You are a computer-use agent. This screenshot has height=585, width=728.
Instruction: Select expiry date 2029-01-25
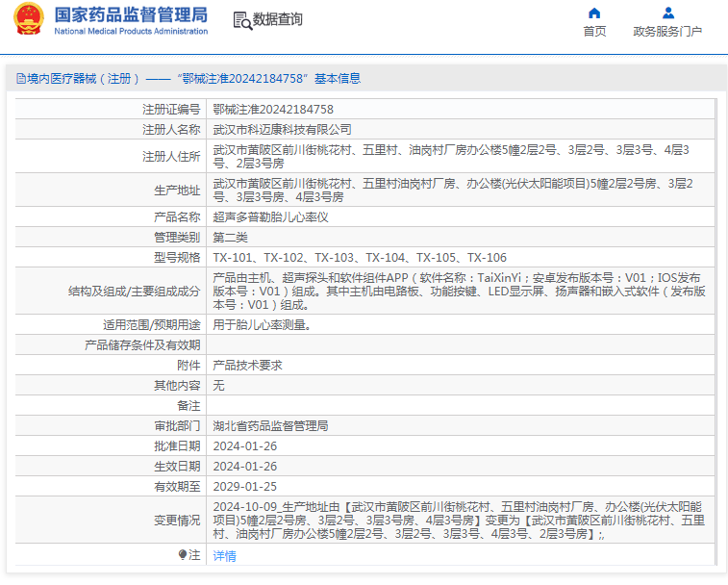tap(244, 487)
